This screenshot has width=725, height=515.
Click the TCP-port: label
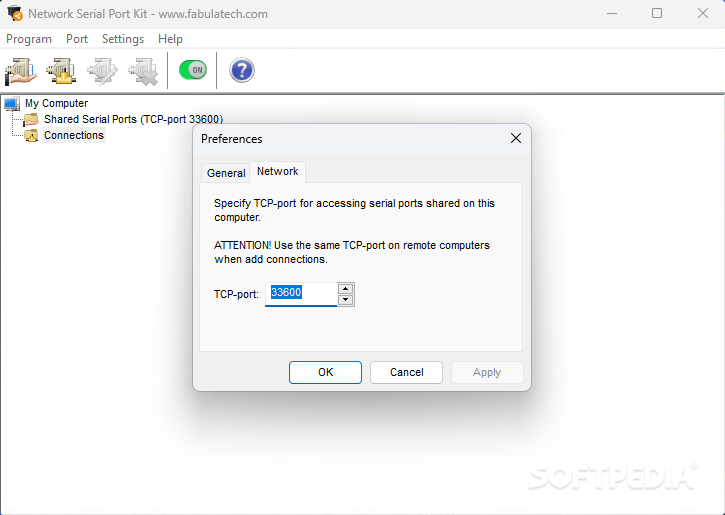pyautogui.click(x=236, y=294)
